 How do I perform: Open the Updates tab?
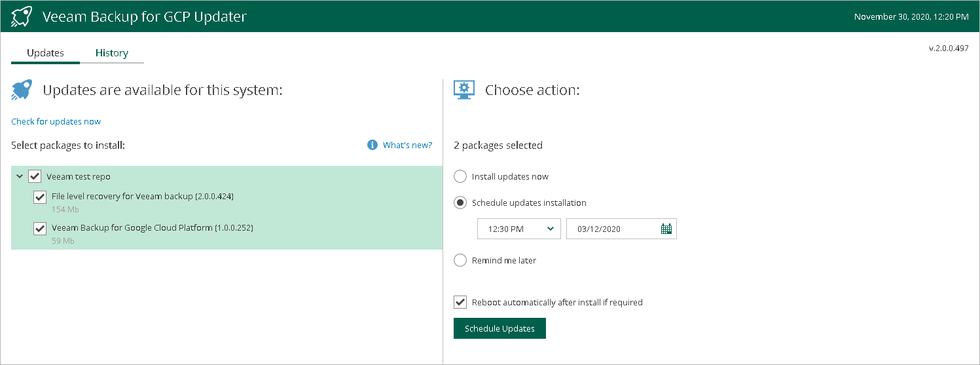point(45,53)
